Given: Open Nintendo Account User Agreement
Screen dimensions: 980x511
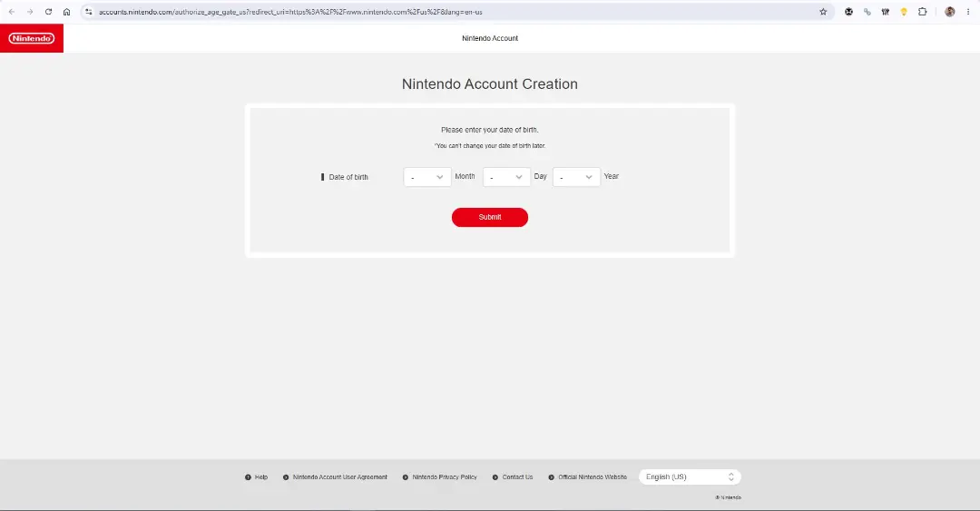Looking at the screenshot, I should [x=335, y=477].
